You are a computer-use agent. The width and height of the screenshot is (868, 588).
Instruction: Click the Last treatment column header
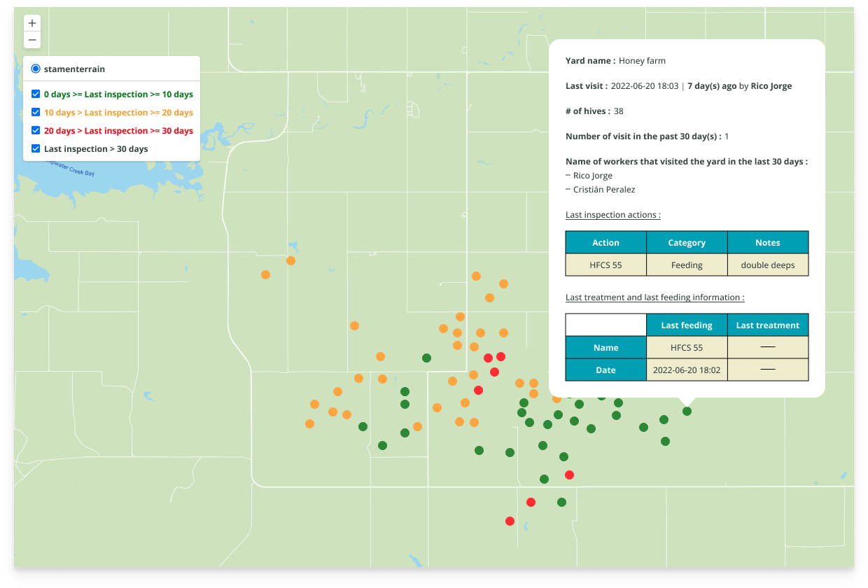click(767, 325)
